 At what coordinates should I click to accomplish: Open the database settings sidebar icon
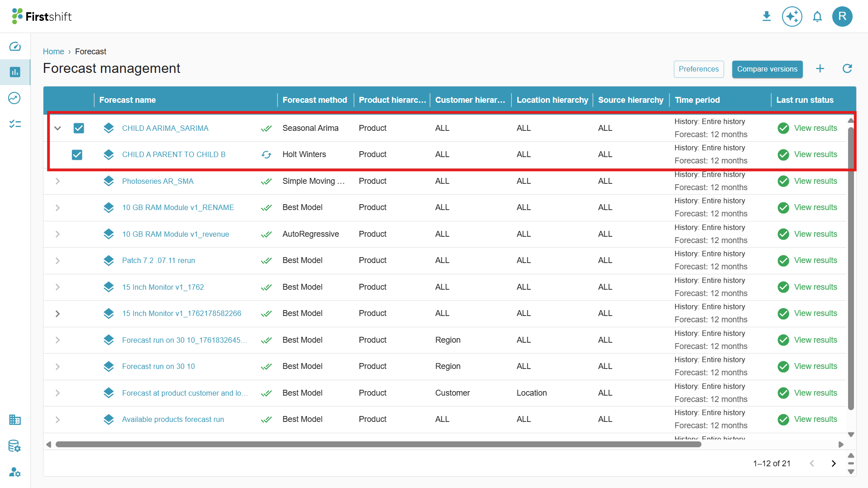(15, 446)
